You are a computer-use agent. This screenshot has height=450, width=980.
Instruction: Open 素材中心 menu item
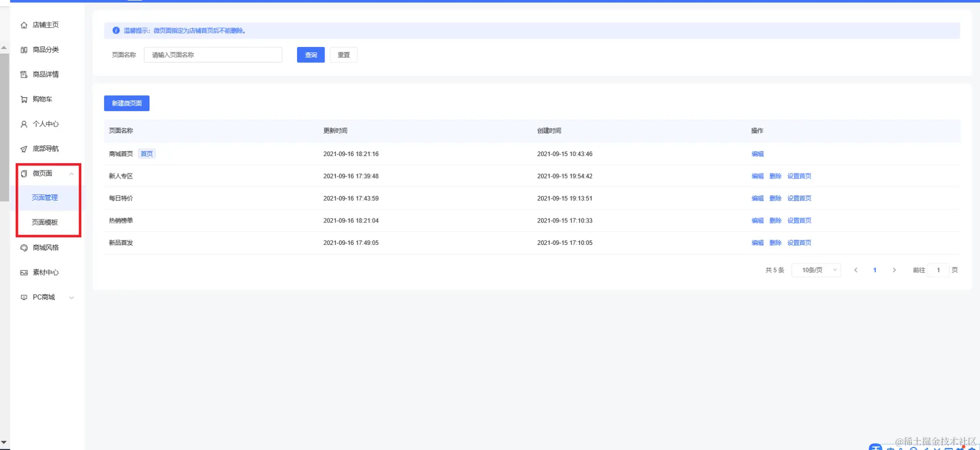pos(46,272)
